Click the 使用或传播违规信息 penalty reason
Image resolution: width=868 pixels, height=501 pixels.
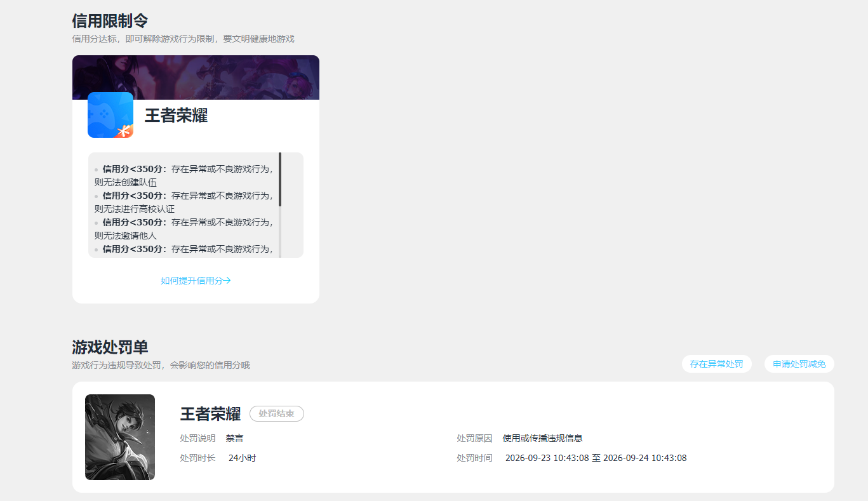(x=542, y=438)
